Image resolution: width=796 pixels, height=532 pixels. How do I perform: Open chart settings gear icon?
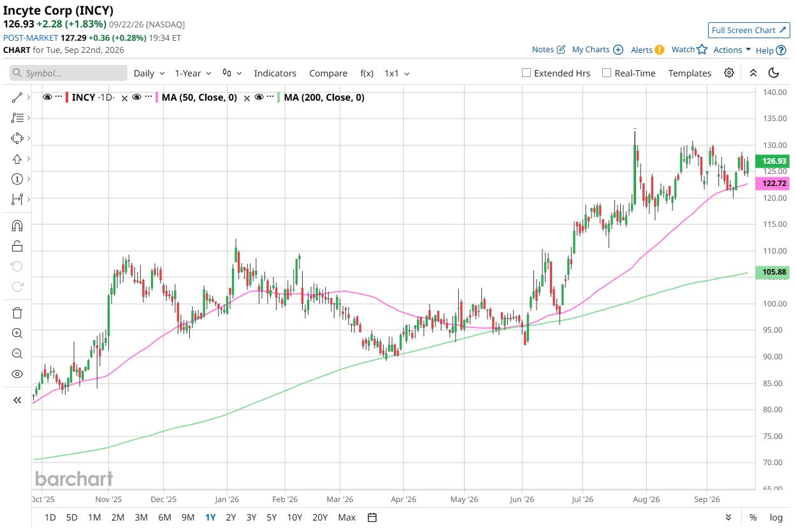[x=729, y=73]
